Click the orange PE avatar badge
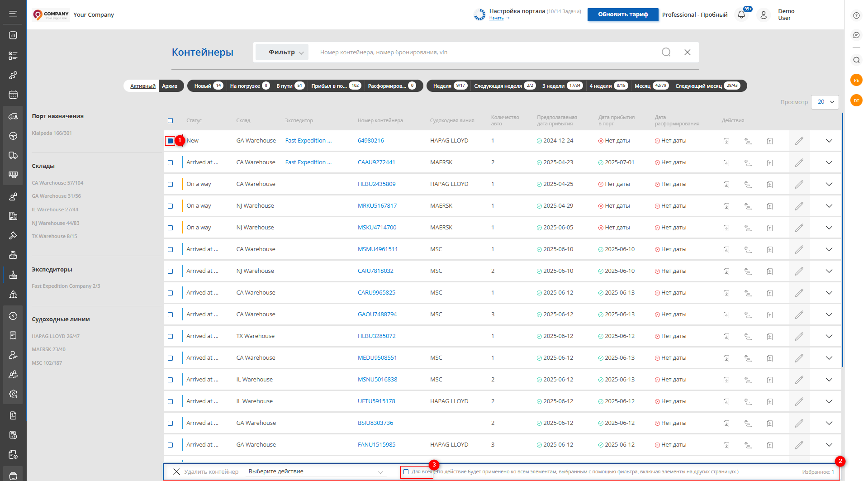This screenshot has height=481, width=868. coord(856,80)
